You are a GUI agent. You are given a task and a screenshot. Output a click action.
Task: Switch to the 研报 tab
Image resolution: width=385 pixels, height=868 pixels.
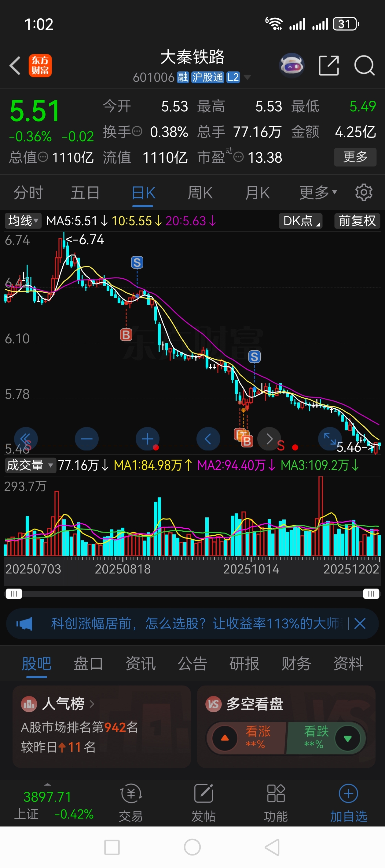(244, 664)
